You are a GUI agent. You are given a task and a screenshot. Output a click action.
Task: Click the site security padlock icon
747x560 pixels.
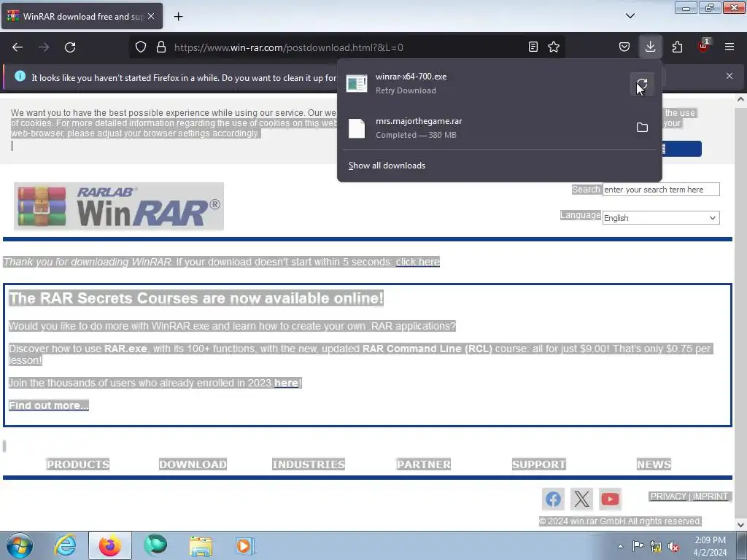[x=161, y=47]
